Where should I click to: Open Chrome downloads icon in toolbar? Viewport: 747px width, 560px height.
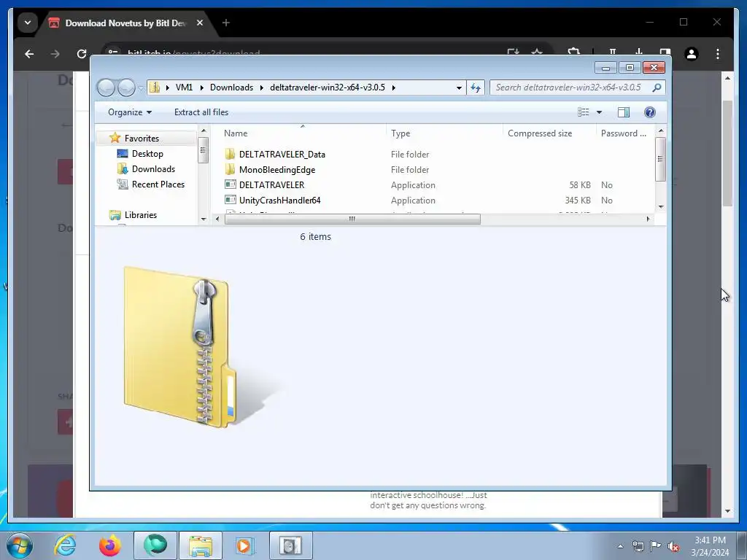pos(639,52)
